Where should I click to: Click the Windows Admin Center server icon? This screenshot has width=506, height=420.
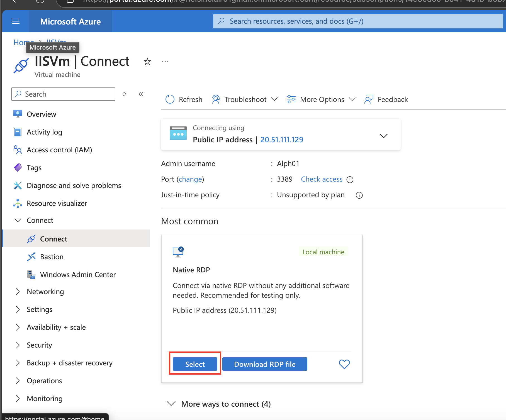click(31, 275)
